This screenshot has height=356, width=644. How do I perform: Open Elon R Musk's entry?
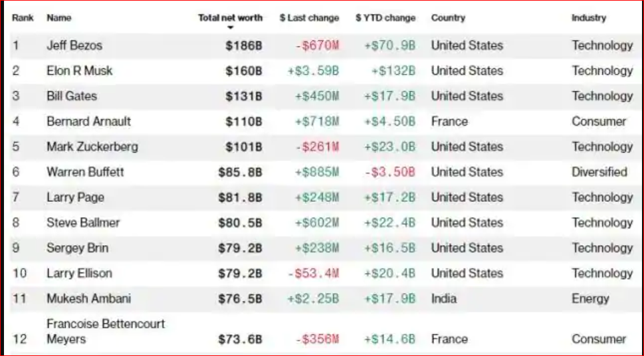click(80, 71)
